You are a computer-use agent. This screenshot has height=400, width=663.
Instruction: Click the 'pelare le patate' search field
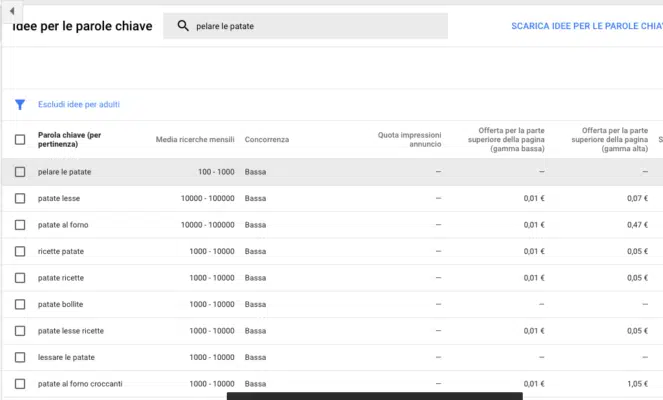(305, 26)
